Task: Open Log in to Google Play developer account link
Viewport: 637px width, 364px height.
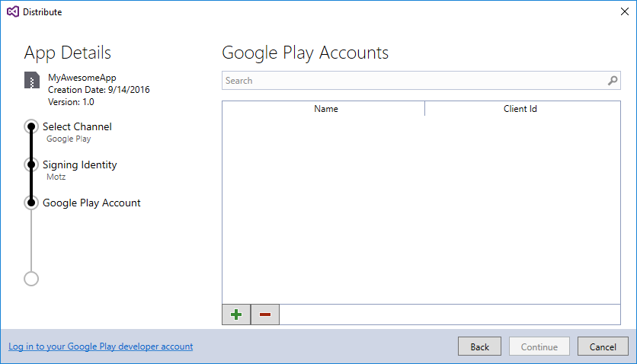Action: point(101,346)
